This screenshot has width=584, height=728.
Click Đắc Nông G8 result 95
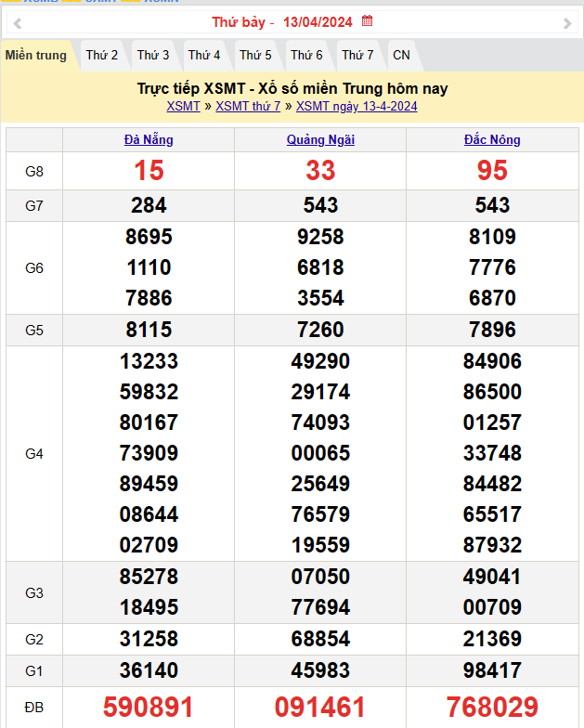coord(492,171)
